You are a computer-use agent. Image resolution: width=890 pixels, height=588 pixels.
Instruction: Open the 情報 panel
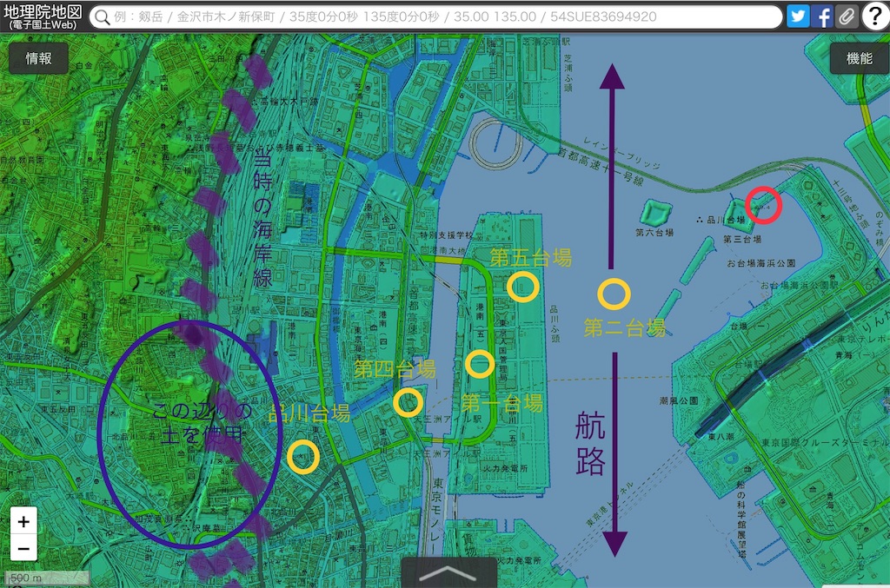38,58
